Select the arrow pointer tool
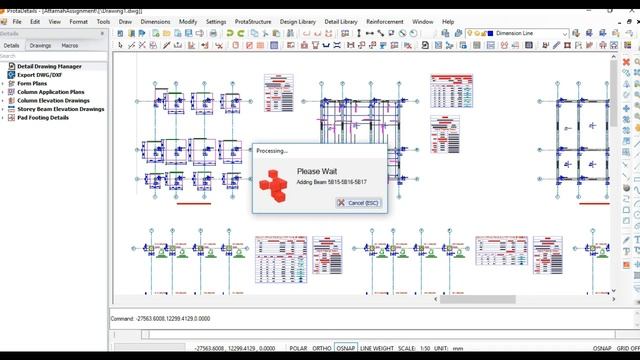Viewport: 640px width, 360px height. pos(120,45)
